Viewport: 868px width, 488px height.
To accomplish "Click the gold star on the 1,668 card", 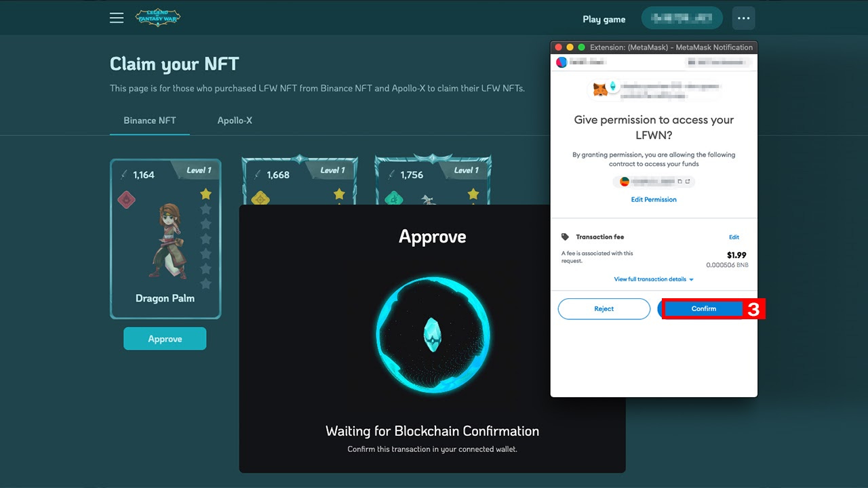I will pyautogui.click(x=340, y=195).
